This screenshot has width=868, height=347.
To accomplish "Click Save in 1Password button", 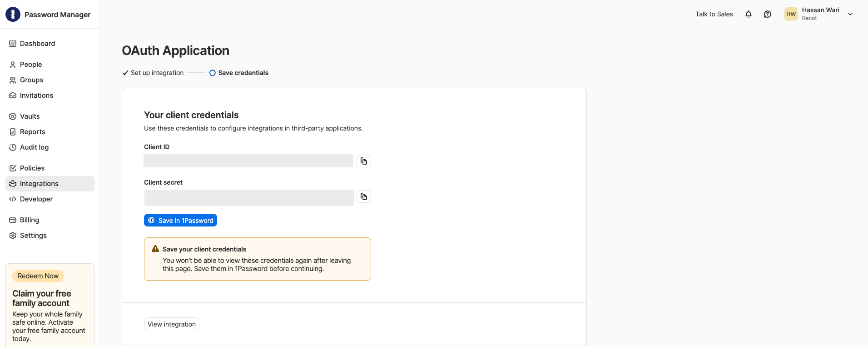I will [x=180, y=220].
